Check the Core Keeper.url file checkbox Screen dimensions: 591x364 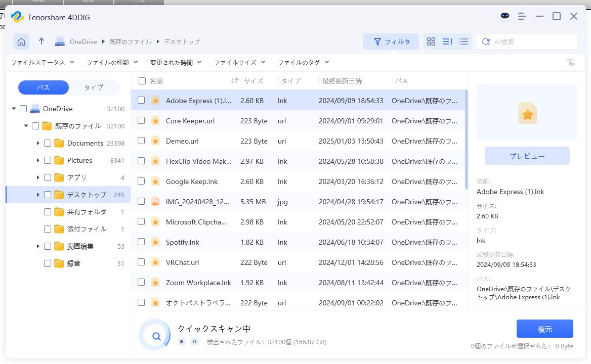[x=141, y=121]
